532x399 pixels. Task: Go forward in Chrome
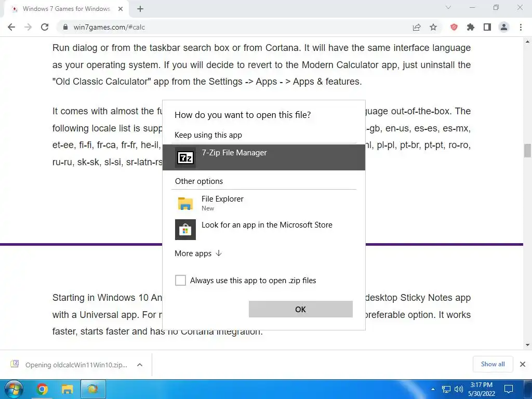coord(28,27)
